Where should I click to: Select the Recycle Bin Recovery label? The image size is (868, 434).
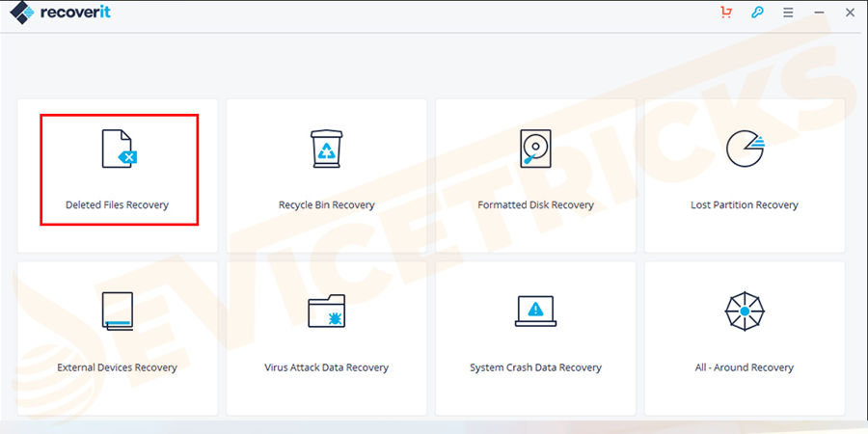(327, 204)
